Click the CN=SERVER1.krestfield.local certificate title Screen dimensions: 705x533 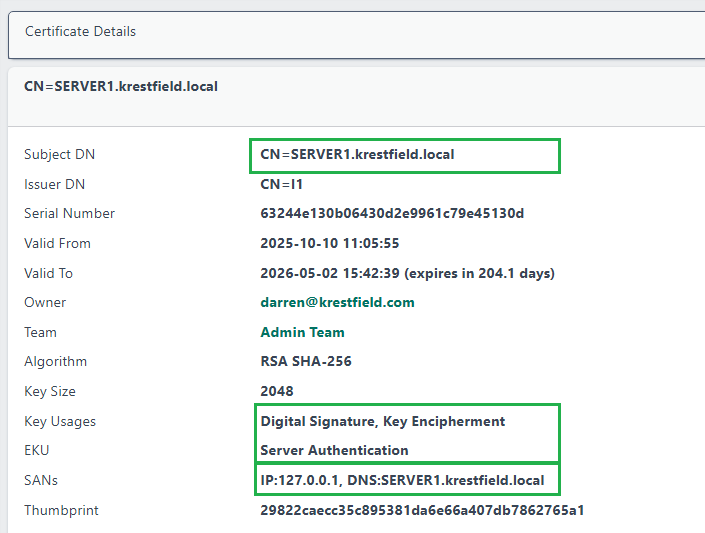121,87
